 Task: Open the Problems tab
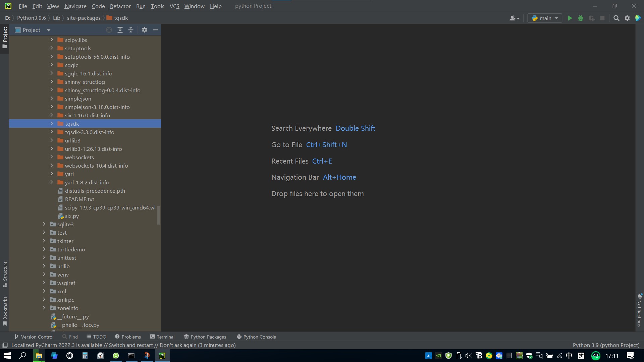128,337
